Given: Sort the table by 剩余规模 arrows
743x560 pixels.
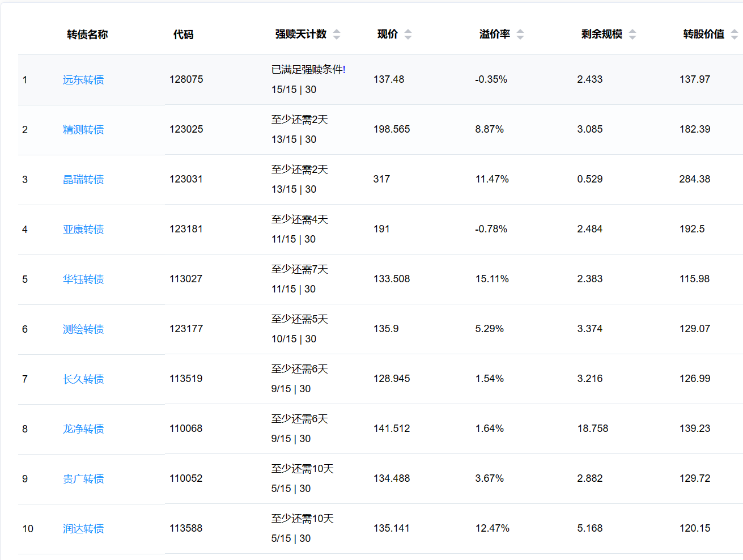Looking at the screenshot, I should click(x=632, y=35).
